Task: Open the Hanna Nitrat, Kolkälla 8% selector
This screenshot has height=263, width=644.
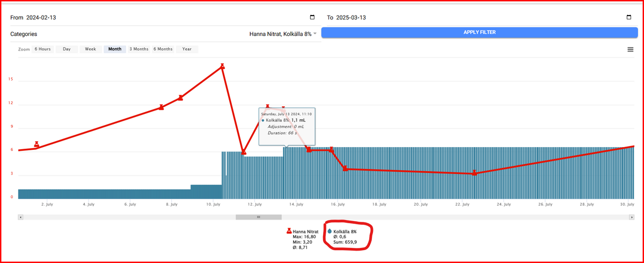Action: (x=280, y=34)
